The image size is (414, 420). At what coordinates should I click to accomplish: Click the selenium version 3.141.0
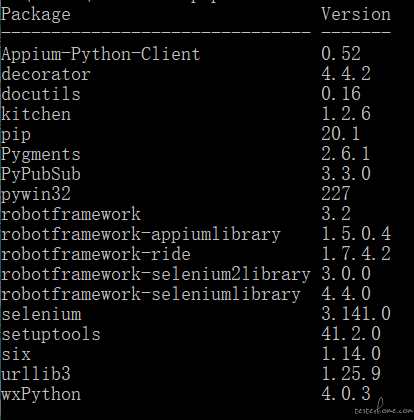point(356,313)
